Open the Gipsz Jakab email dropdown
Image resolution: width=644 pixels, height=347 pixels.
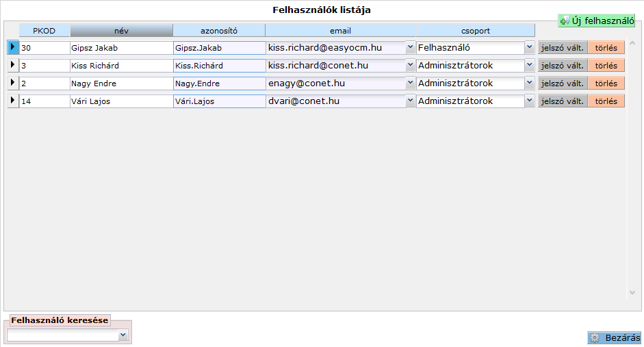(x=410, y=48)
